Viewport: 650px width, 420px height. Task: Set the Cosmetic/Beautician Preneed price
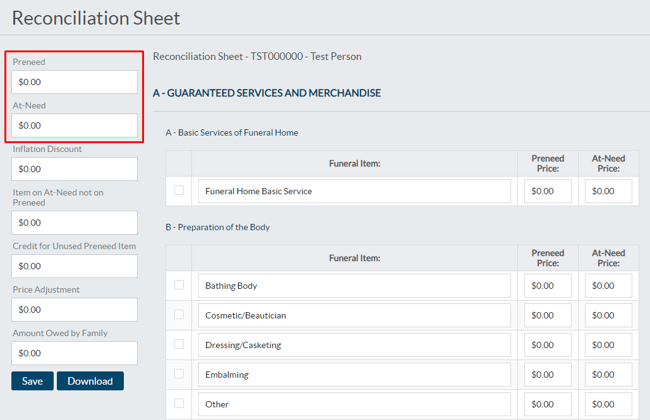coord(548,316)
